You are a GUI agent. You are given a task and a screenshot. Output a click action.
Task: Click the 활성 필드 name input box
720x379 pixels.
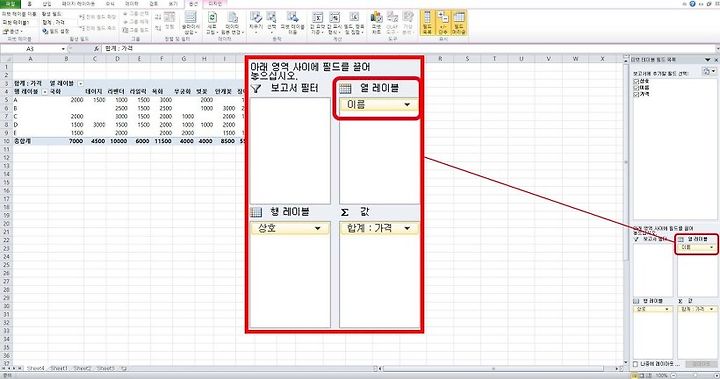coord(59,22)
